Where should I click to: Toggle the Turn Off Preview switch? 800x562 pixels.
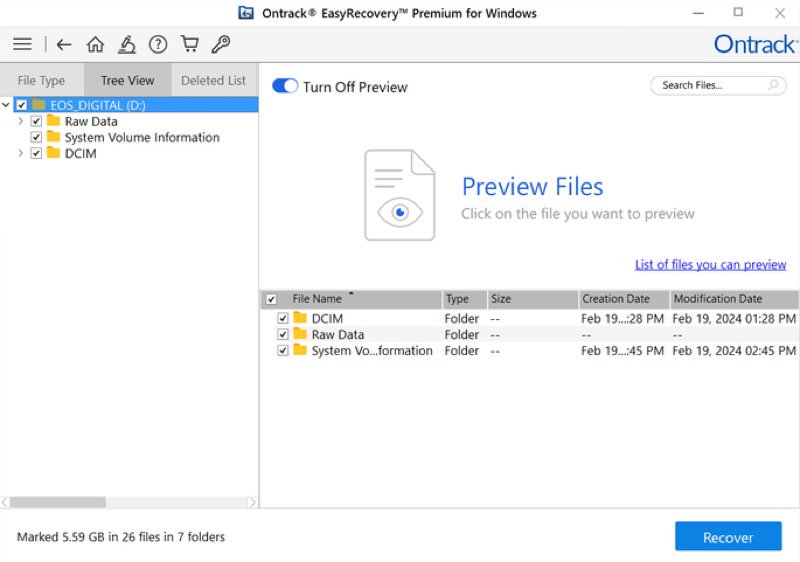(285, 86)
